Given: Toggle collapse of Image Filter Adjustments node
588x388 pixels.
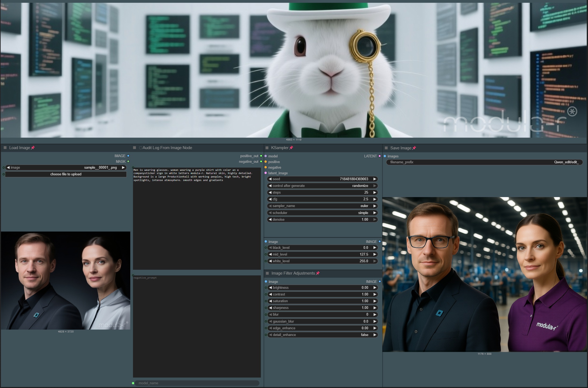Looking at the screenshot, I should tap(267, 273).
